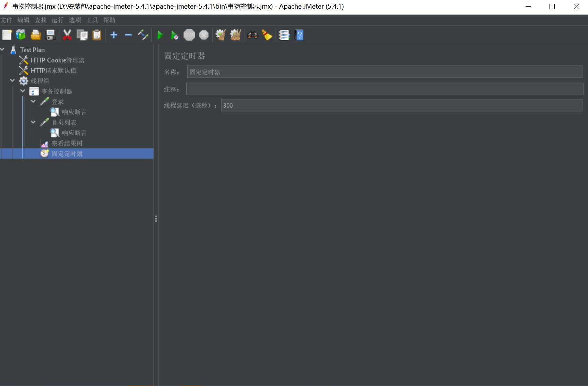
Task: Open the Function helper list icon
Action: pyautogui.click(x=284, y=35)
